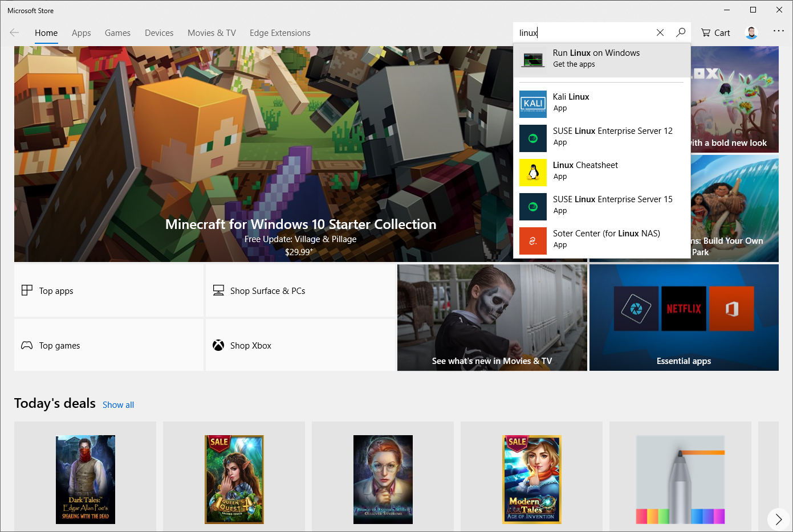Viewport: 793px width, 532px height.
Task: Open the Essential apps caption
Action: click(684, 361)
